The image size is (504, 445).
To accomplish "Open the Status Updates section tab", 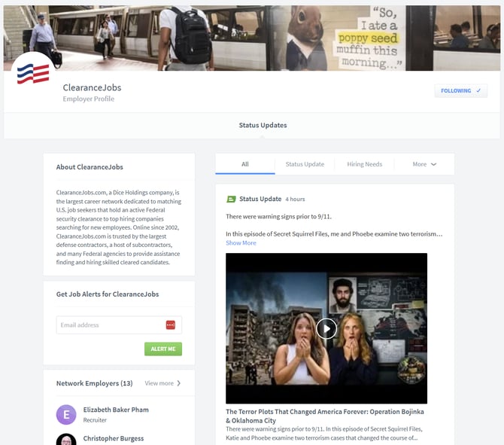I will tap(263, 125).
